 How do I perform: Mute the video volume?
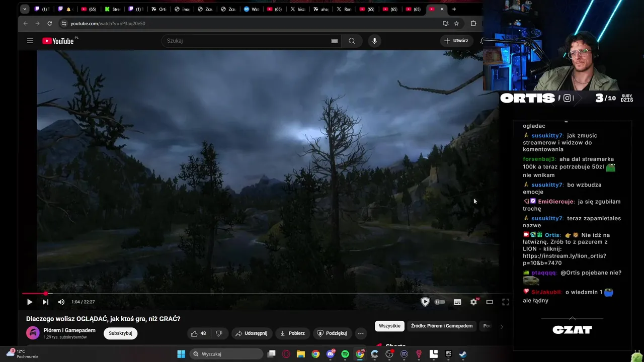(61, 302)
